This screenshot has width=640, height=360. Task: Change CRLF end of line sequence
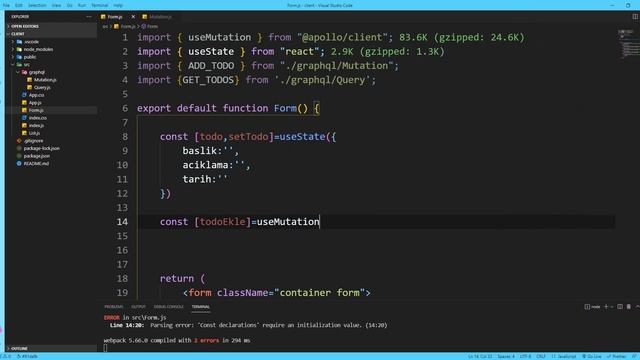click(x=541, y=357)
